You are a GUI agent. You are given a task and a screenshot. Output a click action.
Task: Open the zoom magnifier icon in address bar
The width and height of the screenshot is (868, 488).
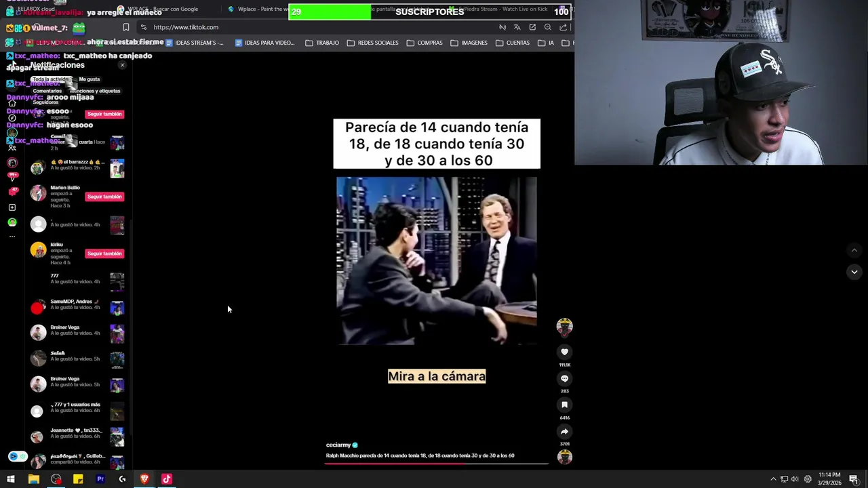point(548,27)
